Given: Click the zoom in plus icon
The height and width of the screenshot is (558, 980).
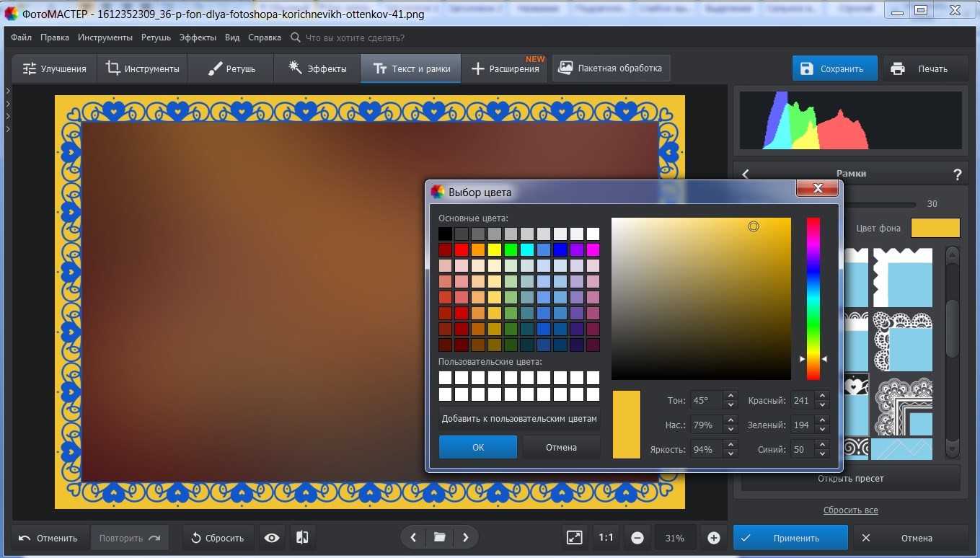Looking at the screenshot, I should pyautogui.click(x=713, y=538).
